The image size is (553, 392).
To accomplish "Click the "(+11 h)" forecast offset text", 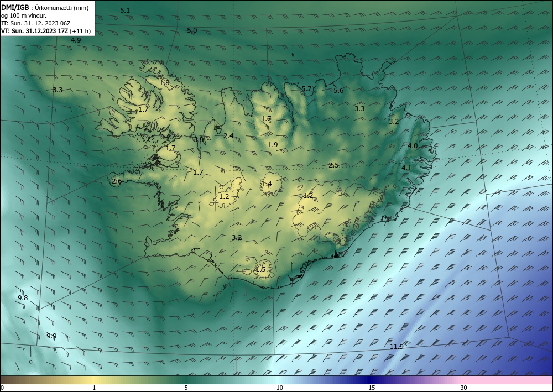I will pos(79,31).
